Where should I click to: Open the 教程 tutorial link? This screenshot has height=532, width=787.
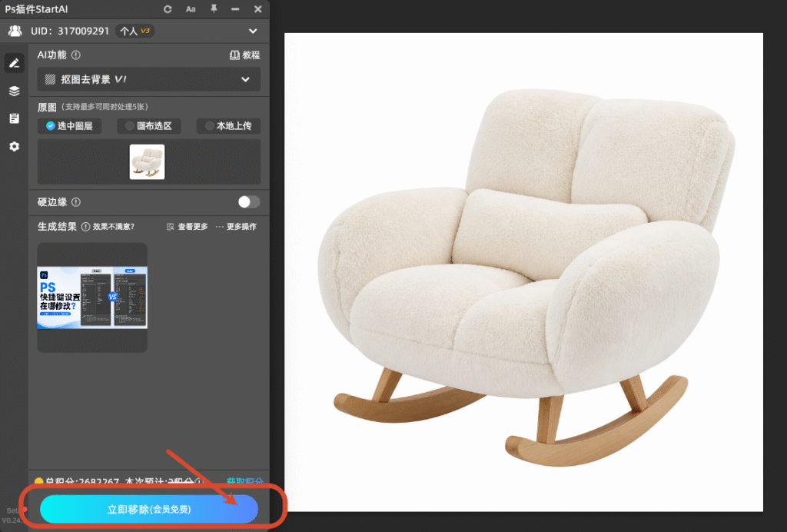[245, 55]
